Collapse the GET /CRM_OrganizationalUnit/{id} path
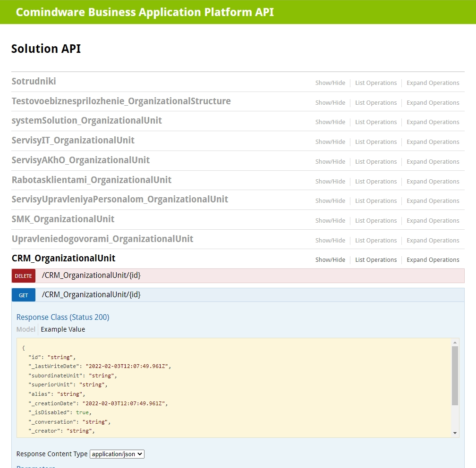The height and width of the screenshot is (468, 476). click(x=91, y=295)
